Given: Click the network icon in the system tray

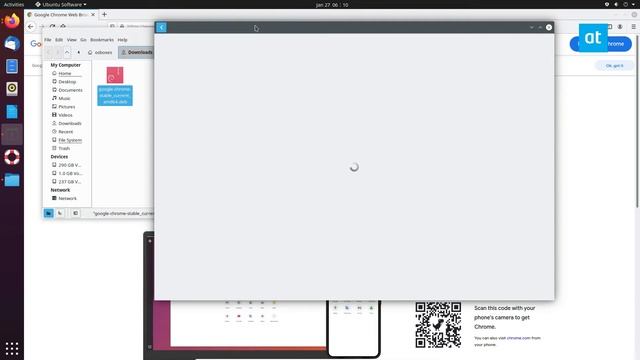Looking at the screenshot, I should tap(607, 4).
